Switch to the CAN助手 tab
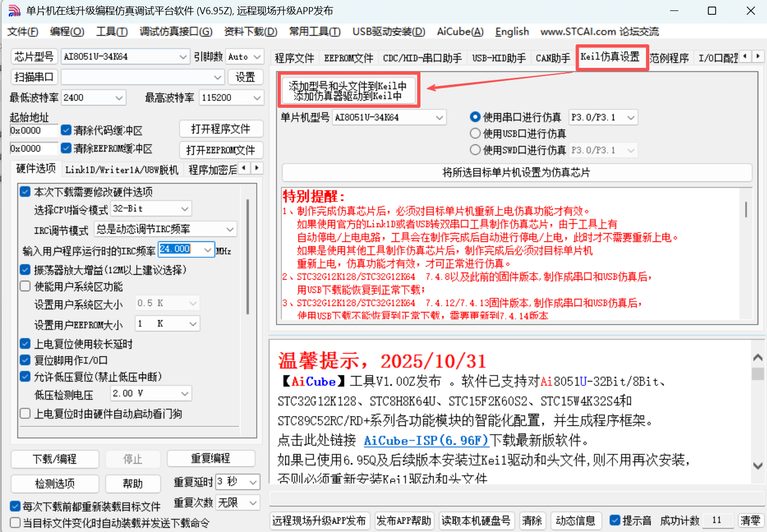Viewport: 767px width, 532px height. point(552,58)
